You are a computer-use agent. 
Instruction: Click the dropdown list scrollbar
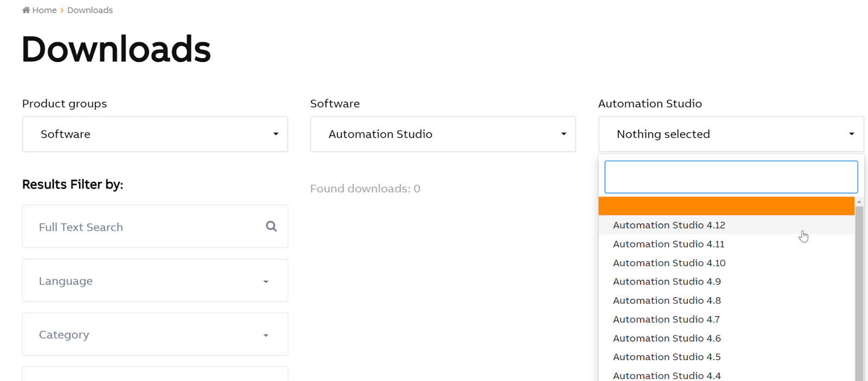pyautogui.click(x=859, y=293)
